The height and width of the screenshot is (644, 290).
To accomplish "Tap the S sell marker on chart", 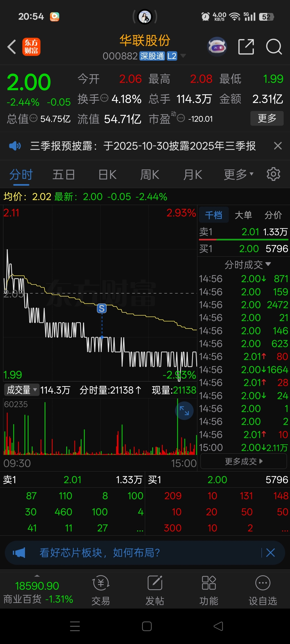I will (x=102, y=309).
